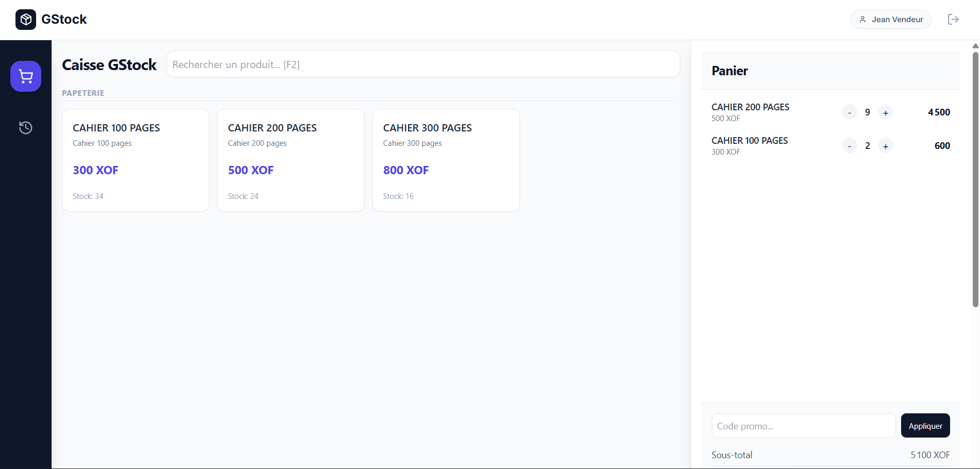The width and height of the screenshot is (980, 469).
Task: Add CAHIER 300 PAGES card to cart
Action: (x=446, y=160)
